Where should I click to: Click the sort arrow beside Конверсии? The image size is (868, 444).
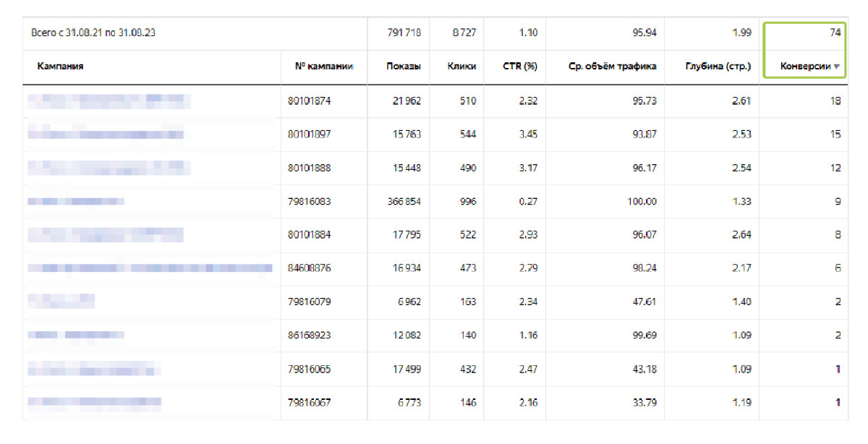837,67
